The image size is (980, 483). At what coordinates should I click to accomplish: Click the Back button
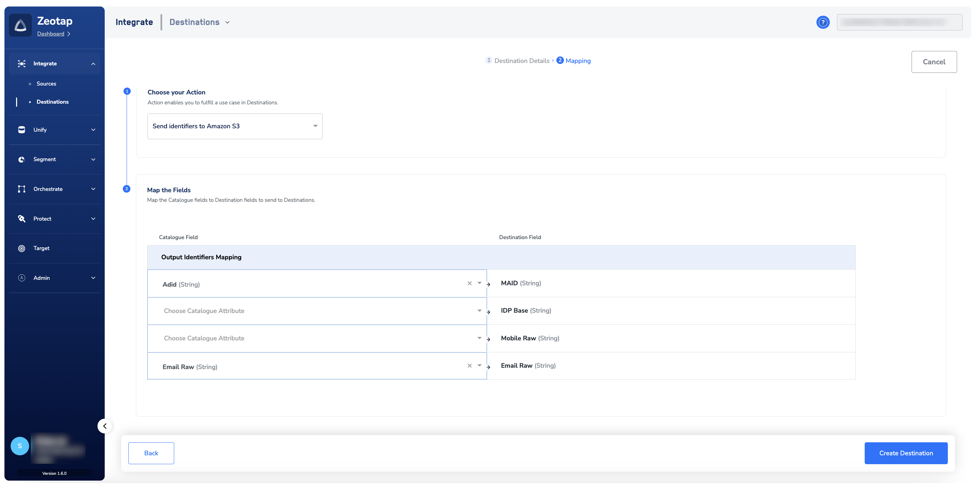pos(151,453)
